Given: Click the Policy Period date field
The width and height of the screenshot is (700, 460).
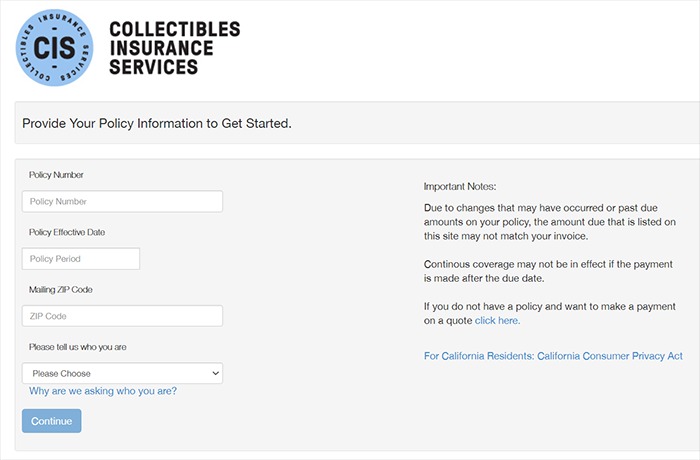Looking at the screenshot, I should pos(81,259).
